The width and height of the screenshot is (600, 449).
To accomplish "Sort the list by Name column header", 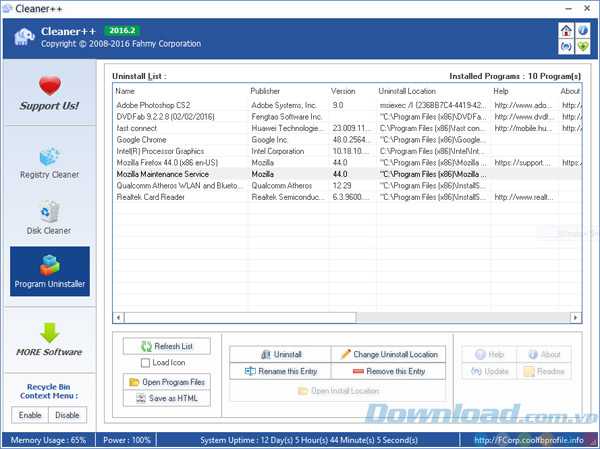I will (125, 91).
